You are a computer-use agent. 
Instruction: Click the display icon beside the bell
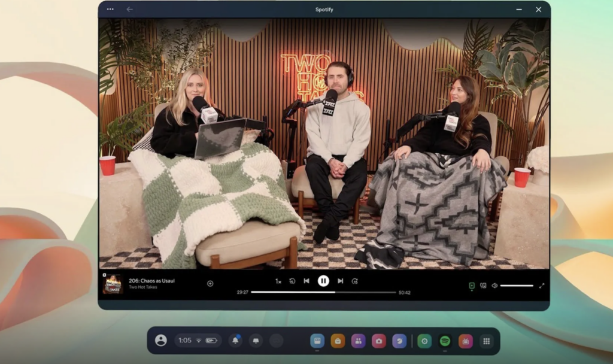[x=256, y=341]
